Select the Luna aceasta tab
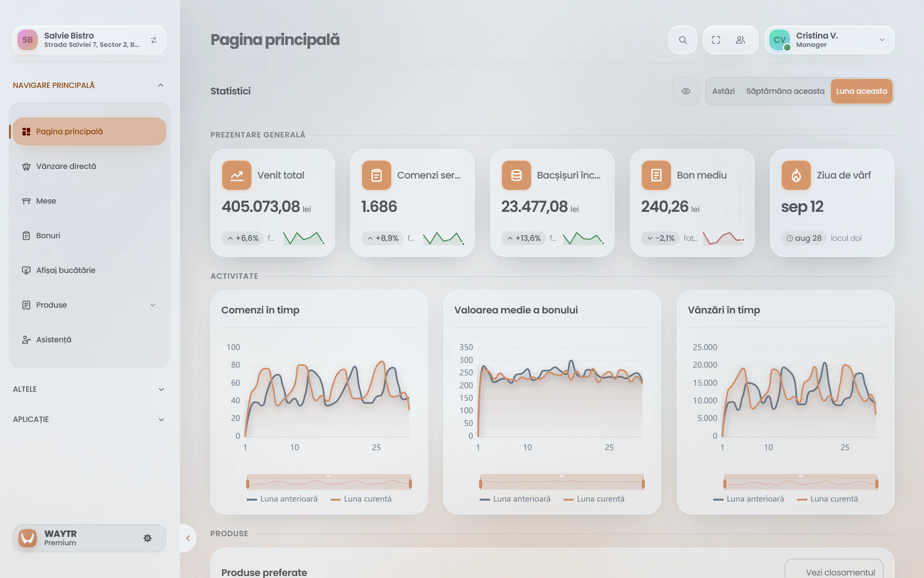Image resolution: width=924 pixels, height=578 pixels. [861, 91]
